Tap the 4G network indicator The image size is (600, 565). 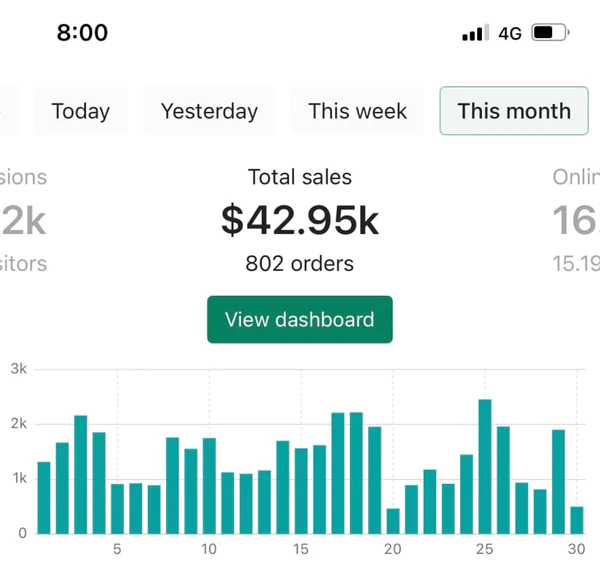click(510, 34)
